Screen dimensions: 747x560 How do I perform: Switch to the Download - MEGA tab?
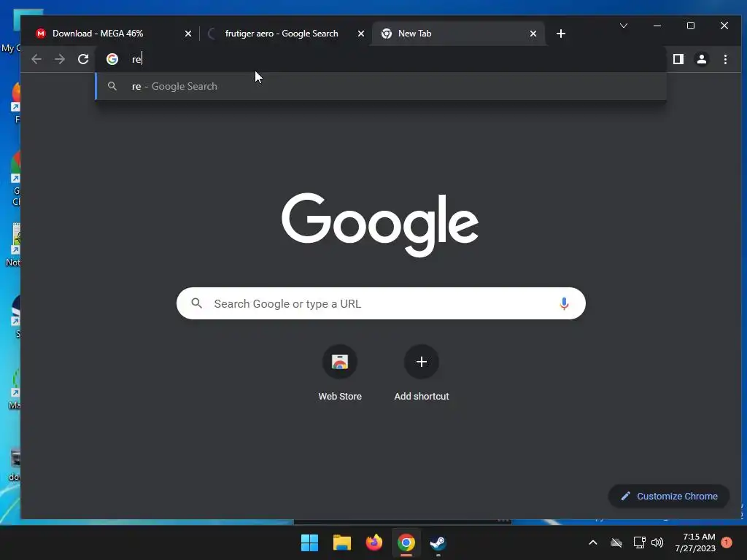click(113, 34)
